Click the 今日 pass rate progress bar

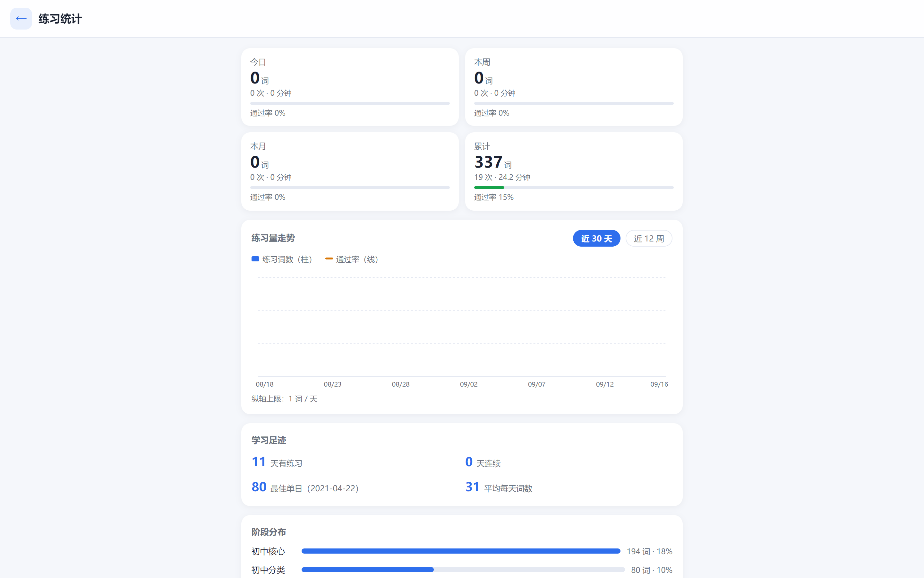tap(350, 103)
